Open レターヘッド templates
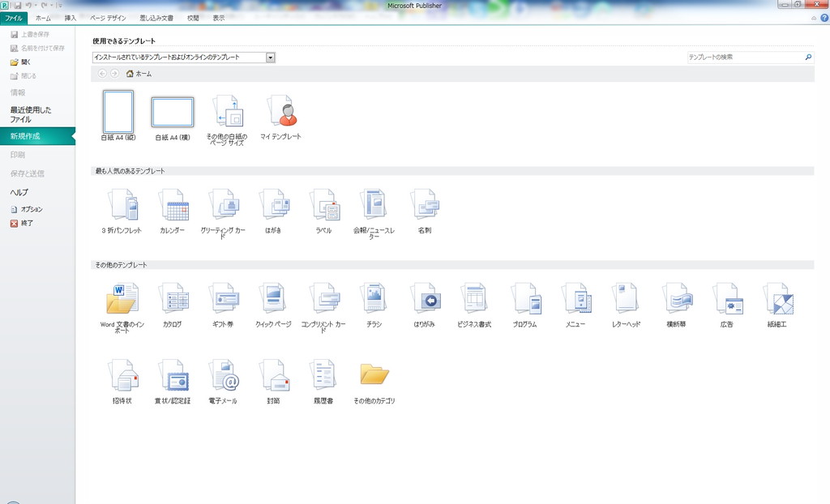Image resolution: width=830 pixels, height=504 pixels. pos(626,305)
